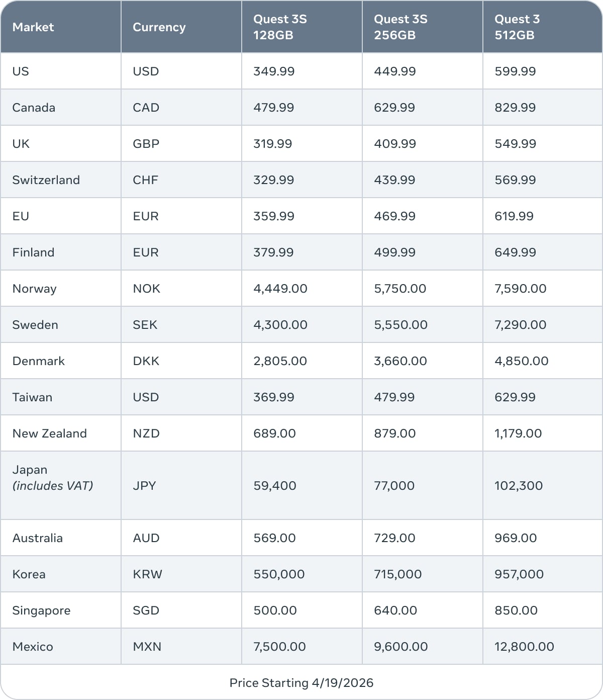Click the Mexico 12,800.00 price cell
Viewport: 603px width, 700px height.
[524, 647]
